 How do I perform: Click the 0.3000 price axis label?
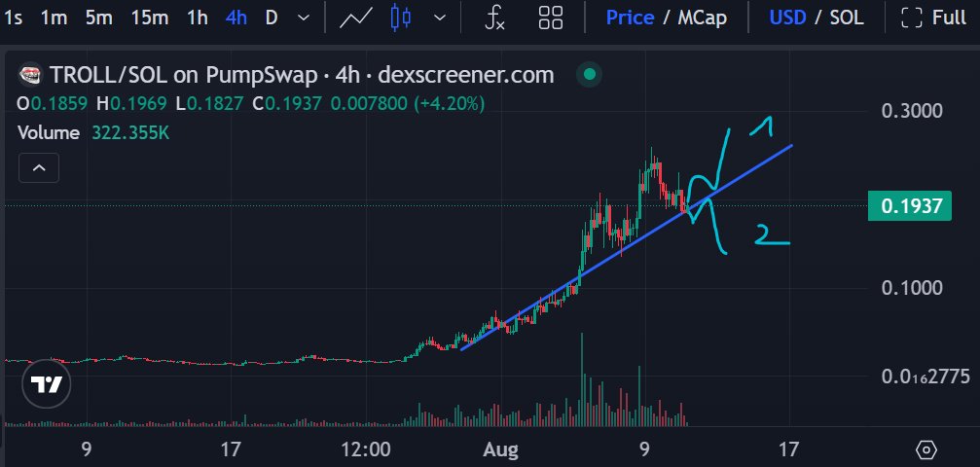click(x=911, y=111)
